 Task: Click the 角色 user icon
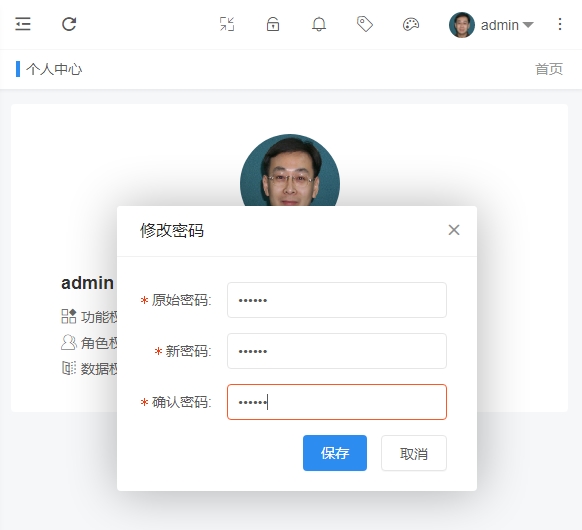click(x=69, y=342)
